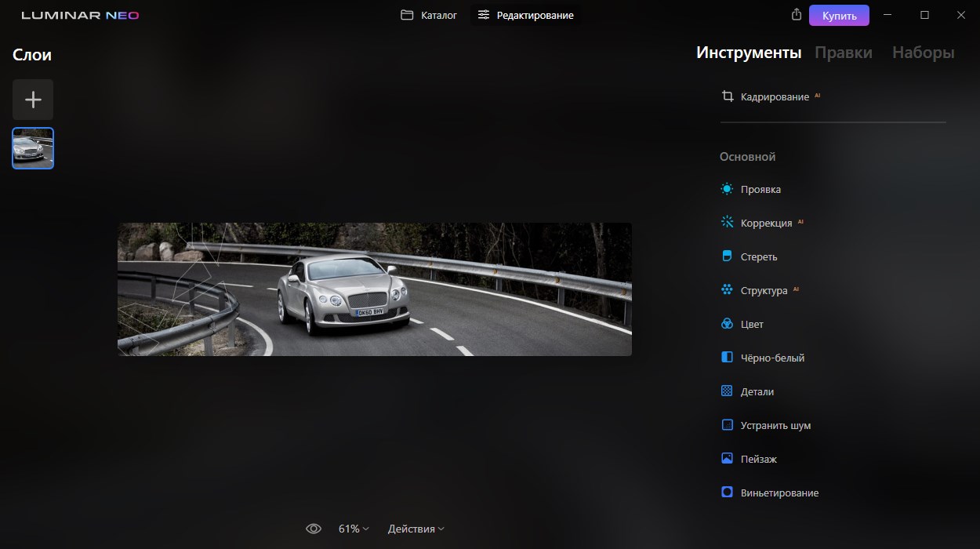Open the Проявка tool label
The image size is (980, 549).
(760, 190)
